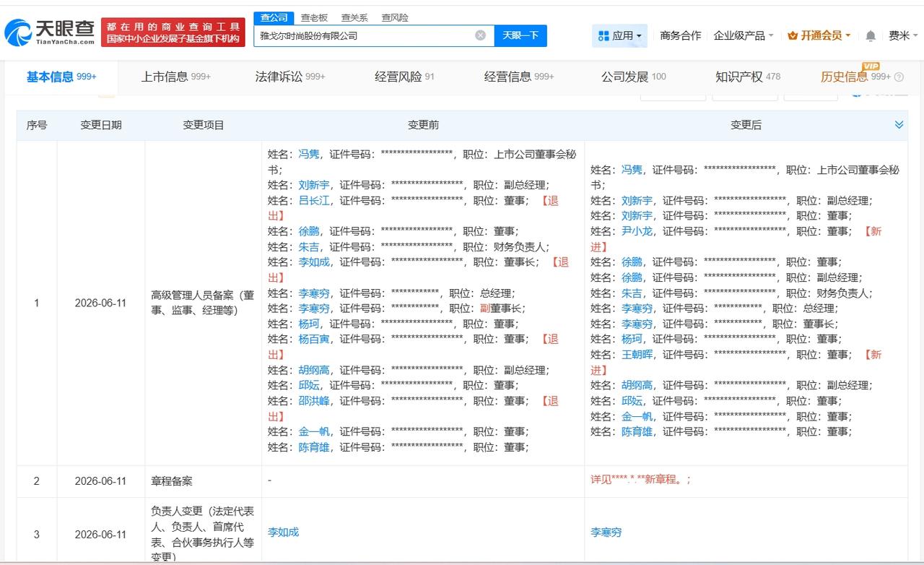Click the date 2026-06-11 in row 2
Image resolution: width=924 pixels, height=565 pixels.
point(100,481)
